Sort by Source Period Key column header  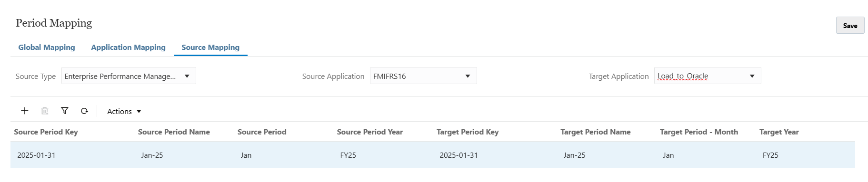(46, 132)
